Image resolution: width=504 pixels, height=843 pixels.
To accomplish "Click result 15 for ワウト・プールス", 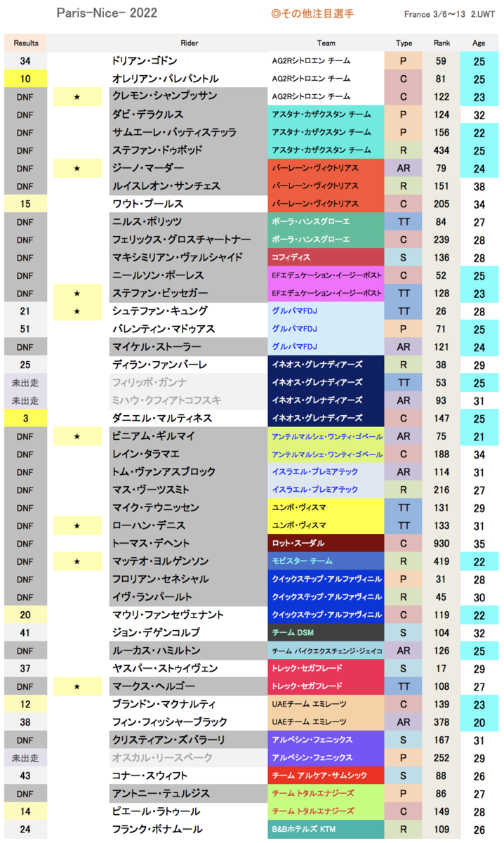I will coord(25,204).
